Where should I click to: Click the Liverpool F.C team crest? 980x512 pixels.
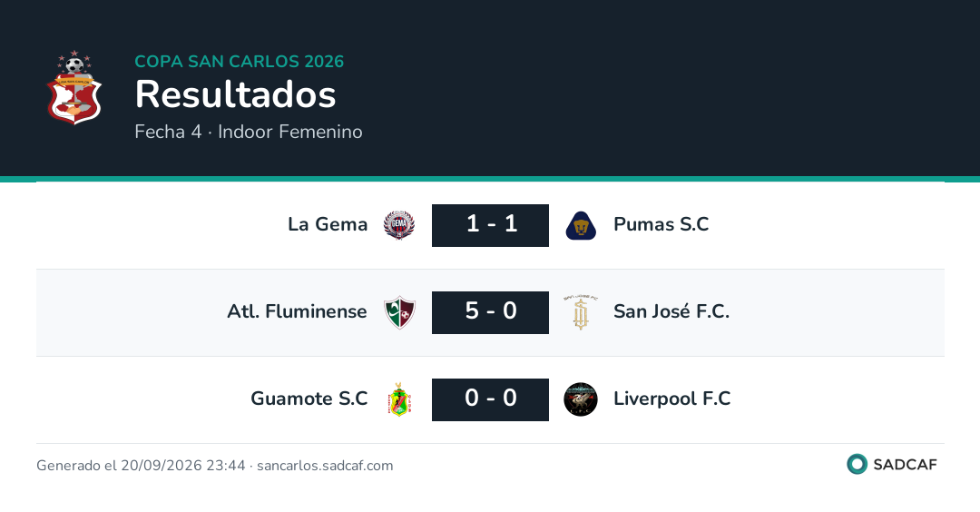coord(581,399)
